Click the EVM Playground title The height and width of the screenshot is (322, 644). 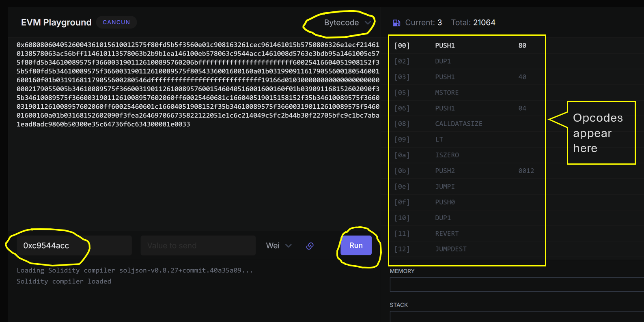(x=56, y=22)
